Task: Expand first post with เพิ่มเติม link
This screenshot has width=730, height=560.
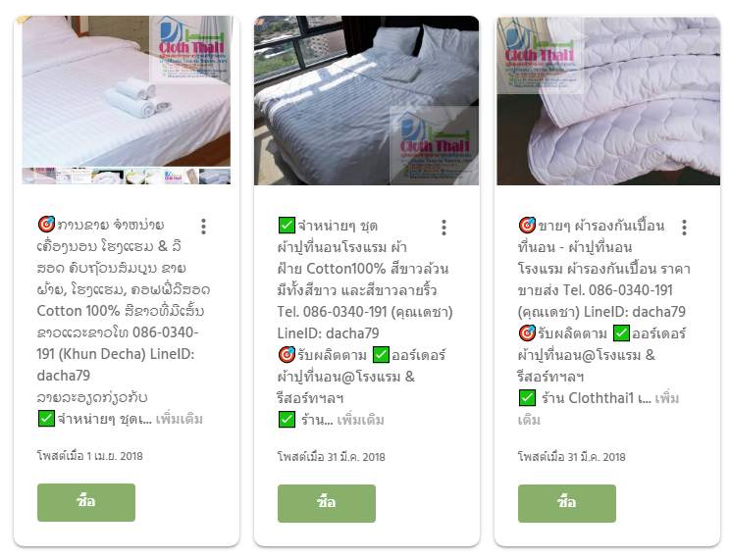Action: pos(180,419)
